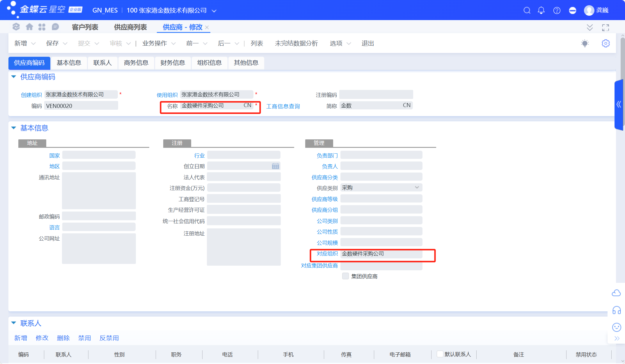Click the 法人代表 input field
The image size is (625, 364).
[x=244, y=177]
